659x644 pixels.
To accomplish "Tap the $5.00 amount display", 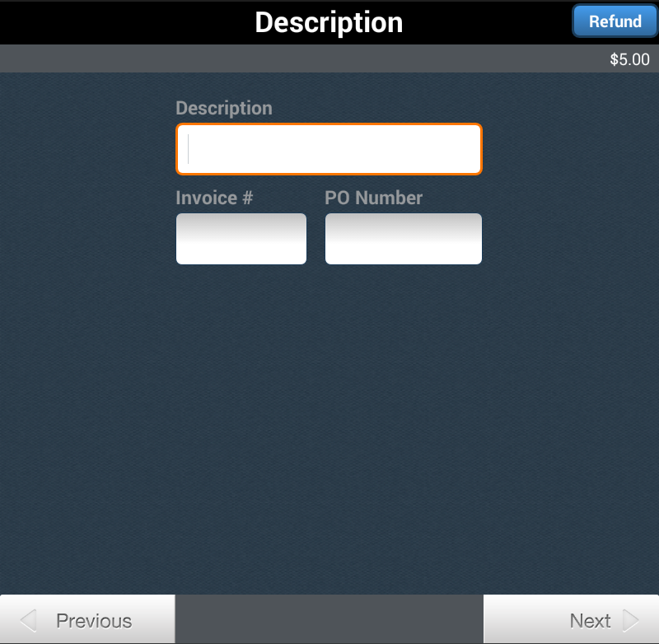I will (629, 58).
